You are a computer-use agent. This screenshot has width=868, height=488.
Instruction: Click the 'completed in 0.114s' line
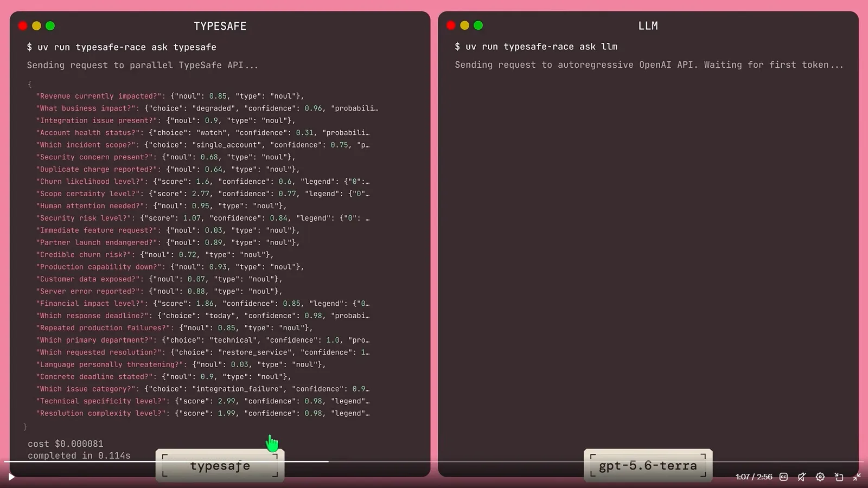[79, 455]
